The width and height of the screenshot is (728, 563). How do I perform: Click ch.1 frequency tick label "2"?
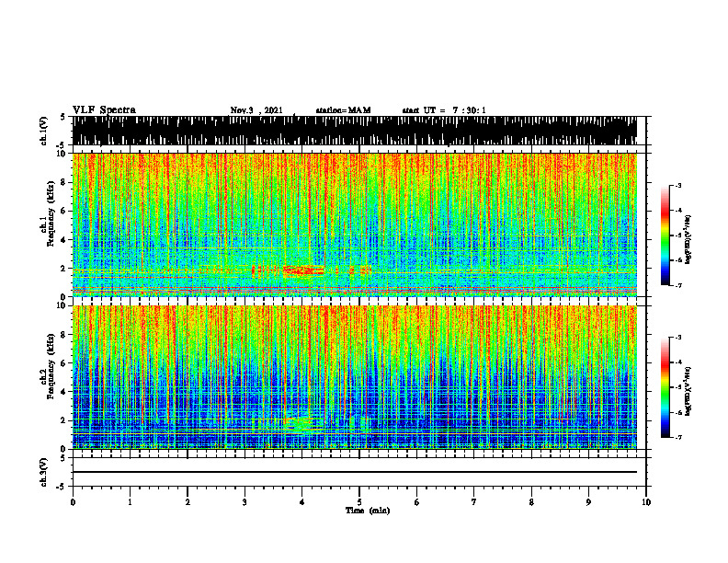point(64,269)
